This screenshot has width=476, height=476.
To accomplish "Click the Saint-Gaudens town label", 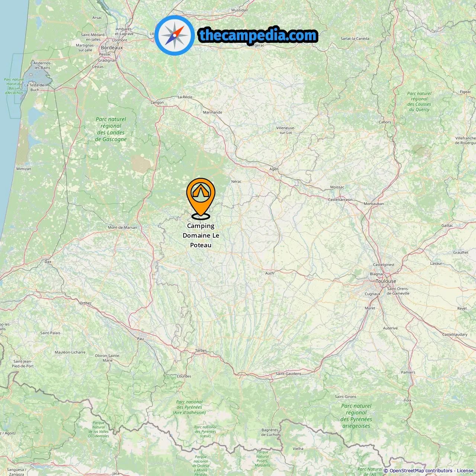I will point(289,374).
